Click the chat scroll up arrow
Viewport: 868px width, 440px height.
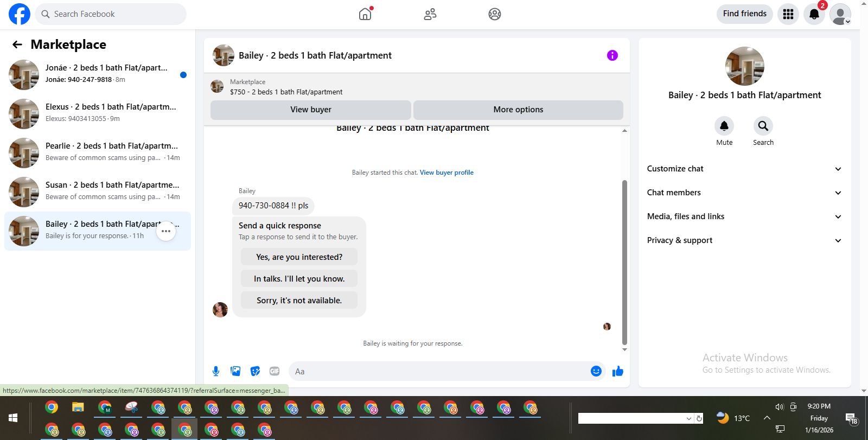tap(624, 131)
